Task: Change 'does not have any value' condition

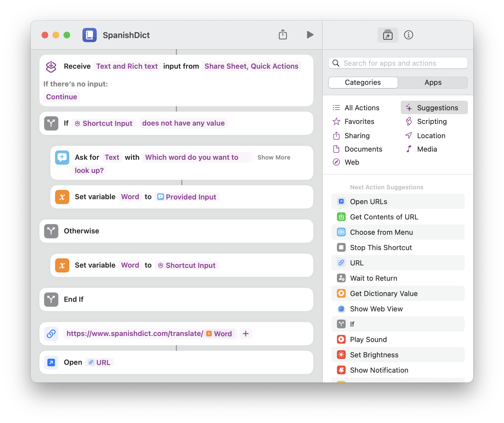Action: 184,123
